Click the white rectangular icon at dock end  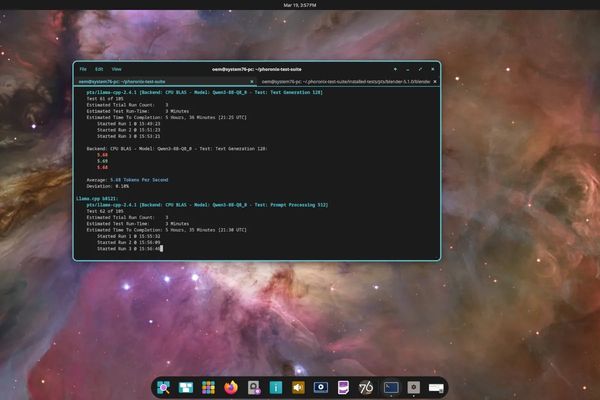coord(436,388)
